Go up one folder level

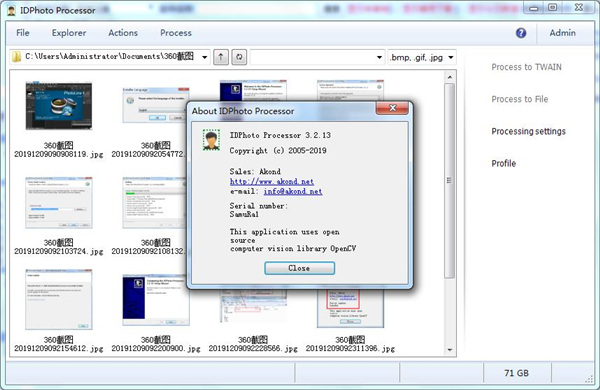[x=221, y=57]
